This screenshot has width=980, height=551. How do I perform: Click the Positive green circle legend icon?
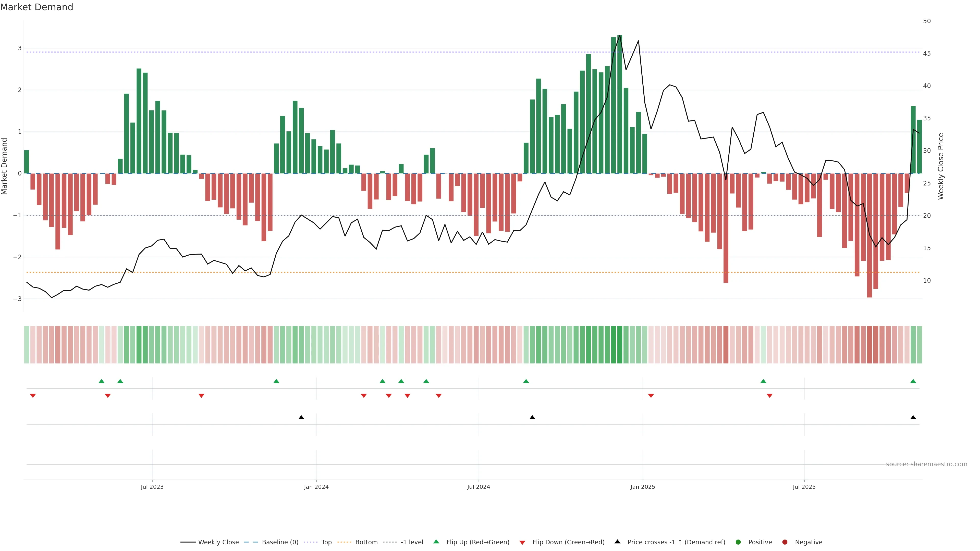point(738,542)
